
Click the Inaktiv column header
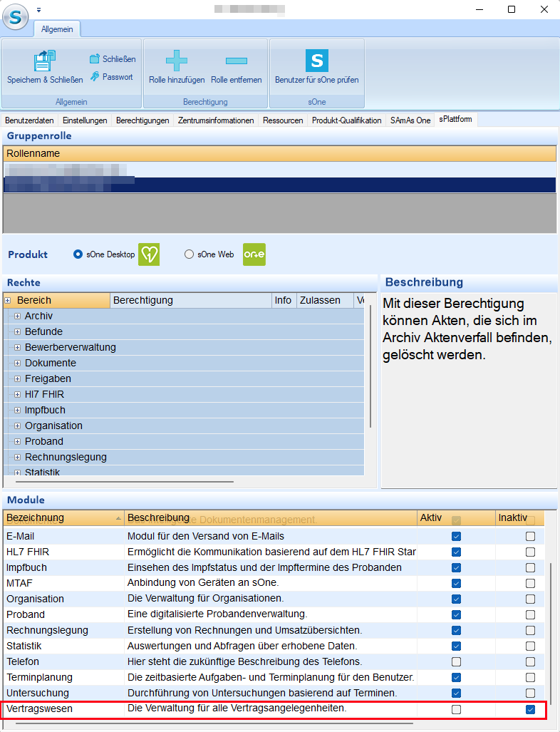tap(520, 517)
